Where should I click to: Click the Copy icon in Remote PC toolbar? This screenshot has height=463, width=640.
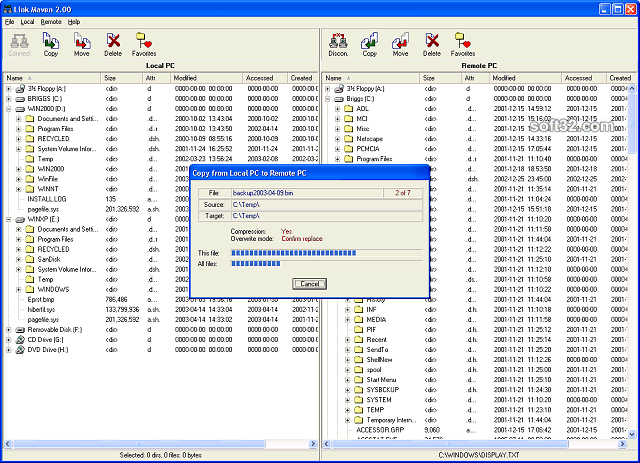tap(369, 45)
